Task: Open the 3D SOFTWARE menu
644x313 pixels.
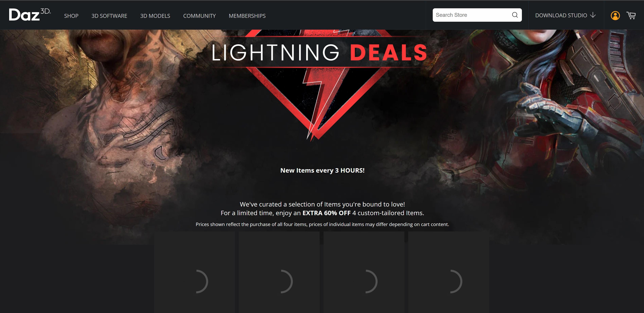Action: pos(109,16)
